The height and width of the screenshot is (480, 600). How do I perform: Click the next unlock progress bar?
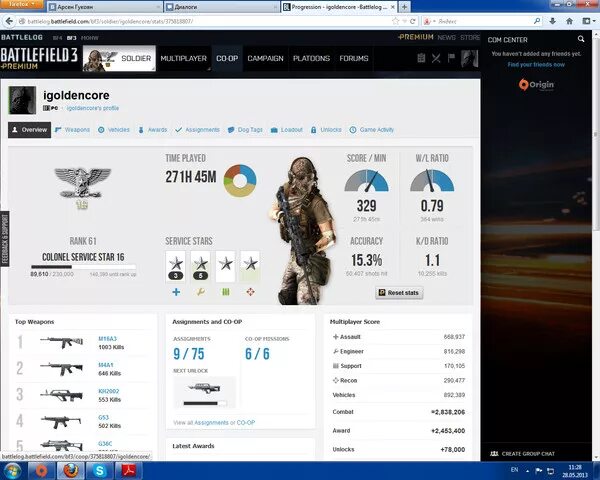pos(205,403)
